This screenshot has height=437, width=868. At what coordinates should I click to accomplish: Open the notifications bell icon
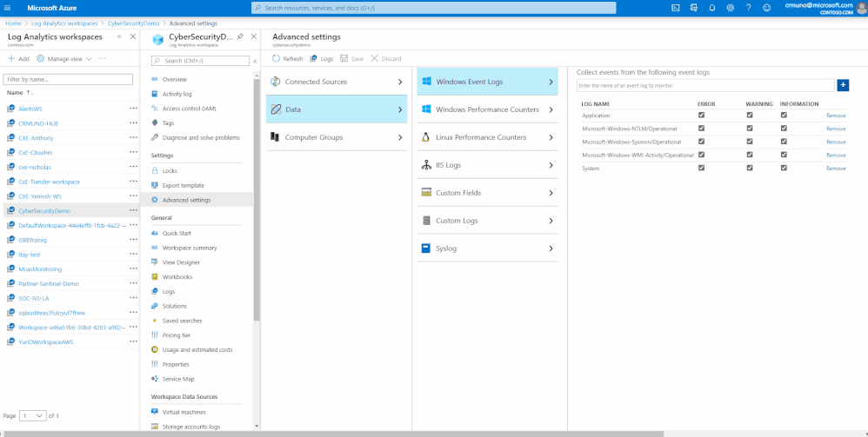[712, 8]
